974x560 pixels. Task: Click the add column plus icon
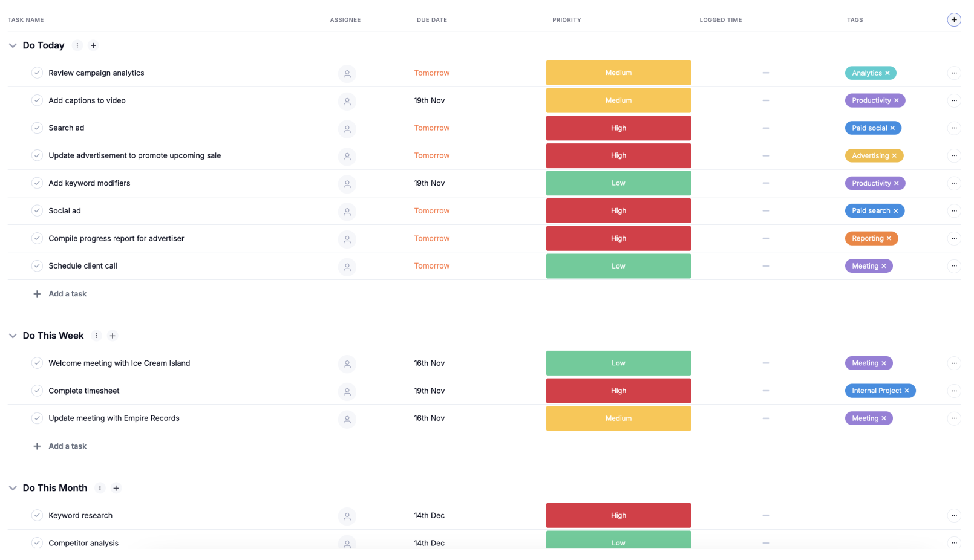953,20
